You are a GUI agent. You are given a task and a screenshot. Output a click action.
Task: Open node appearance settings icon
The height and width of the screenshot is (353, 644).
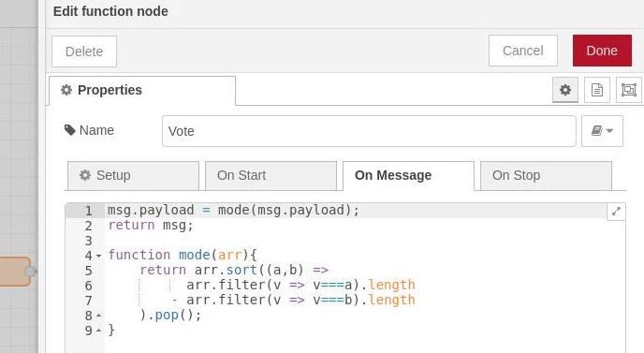628,90
